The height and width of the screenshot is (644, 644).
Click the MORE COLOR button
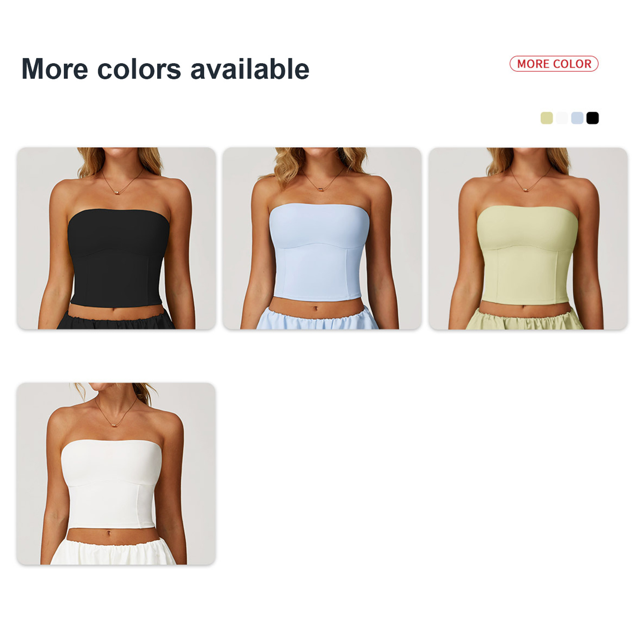coord(554,64)
